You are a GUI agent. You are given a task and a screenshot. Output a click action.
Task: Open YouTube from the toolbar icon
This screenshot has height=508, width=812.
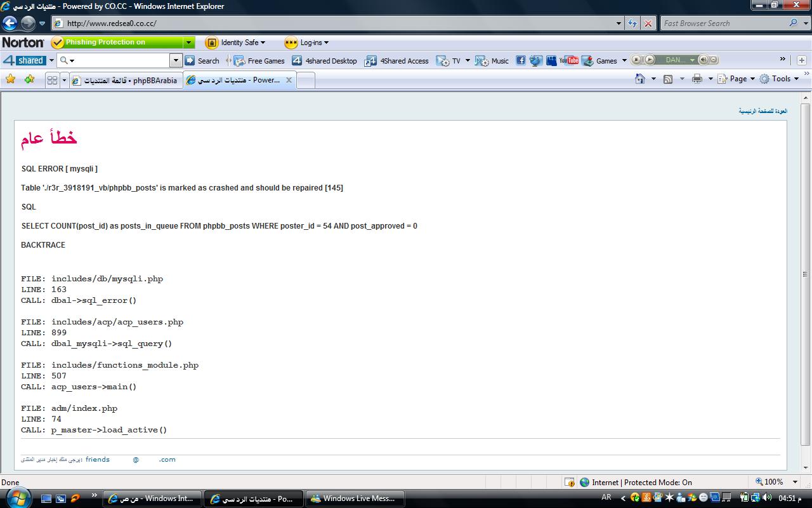pyautogui.click(x=568, y=60)
